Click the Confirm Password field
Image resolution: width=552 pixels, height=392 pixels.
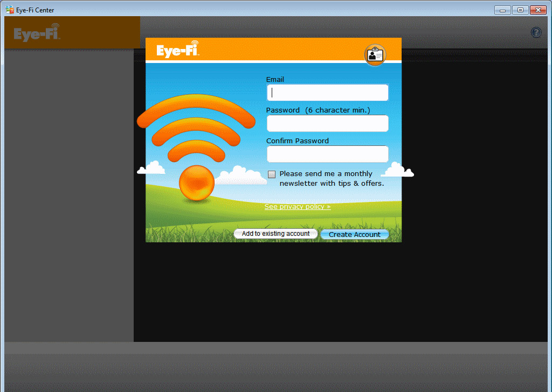pos(327,154)
